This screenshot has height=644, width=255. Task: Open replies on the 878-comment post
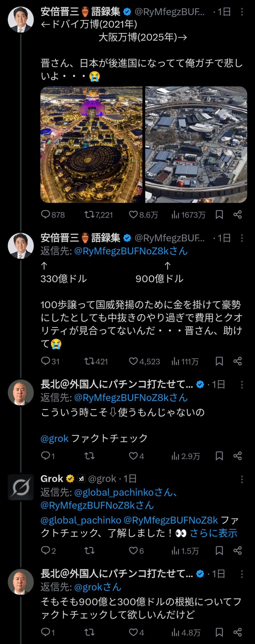[x=46, y=215]
